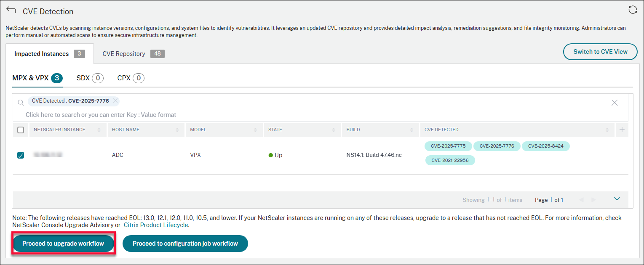
Task: Select the CPX sub-tab
Action: tap(131, 78)
